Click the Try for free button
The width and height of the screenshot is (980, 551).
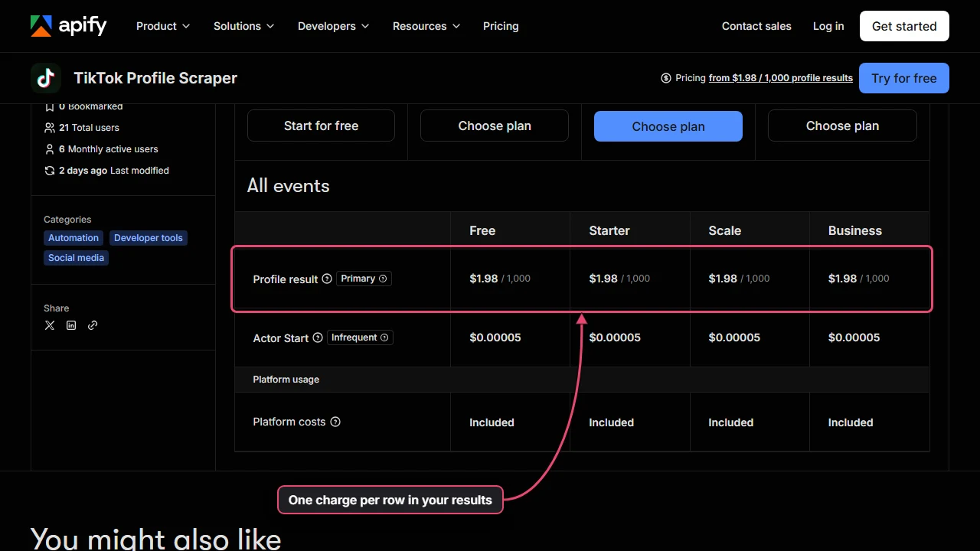pos(904,78)
